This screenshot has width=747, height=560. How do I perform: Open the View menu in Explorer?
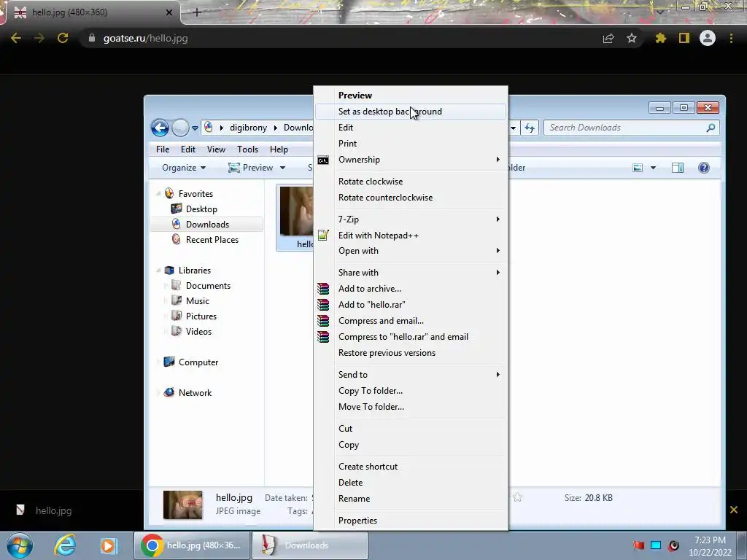(216, 149)
